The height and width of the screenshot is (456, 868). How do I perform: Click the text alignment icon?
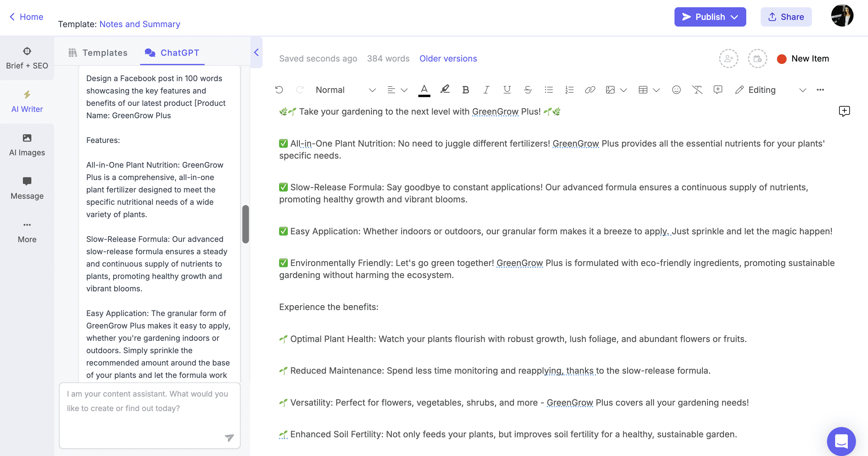point(391,90)
